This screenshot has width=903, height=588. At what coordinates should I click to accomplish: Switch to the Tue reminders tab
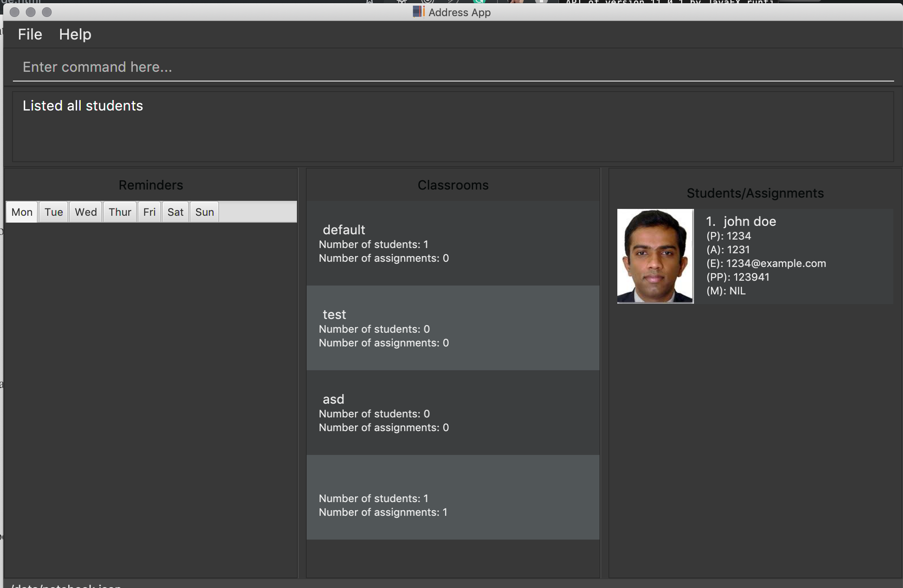click(x=54, y=212)
